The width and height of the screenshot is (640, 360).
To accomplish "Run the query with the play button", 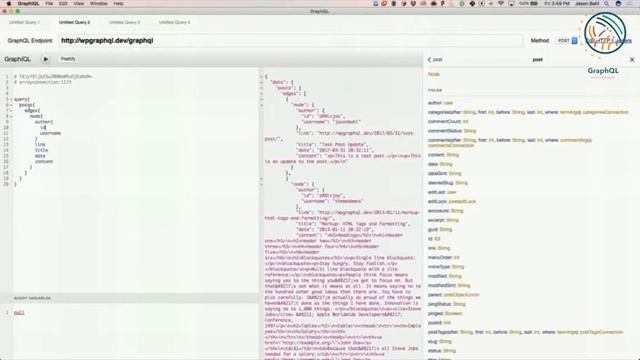I will 46,59.
